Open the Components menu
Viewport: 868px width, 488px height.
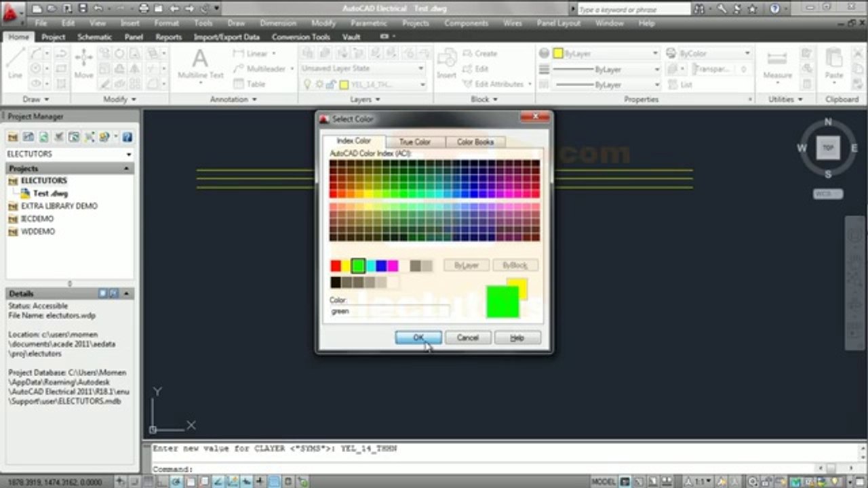[467, 23]
